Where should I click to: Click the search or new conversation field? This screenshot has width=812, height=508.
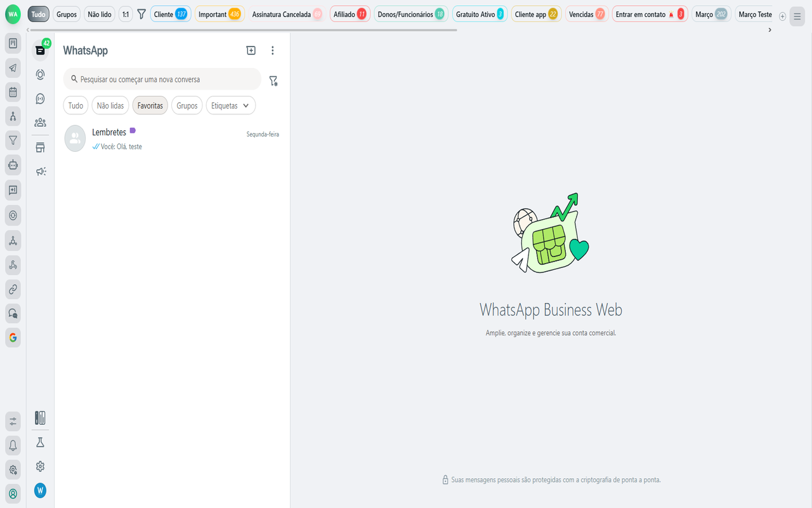click(x=162, y=79)
